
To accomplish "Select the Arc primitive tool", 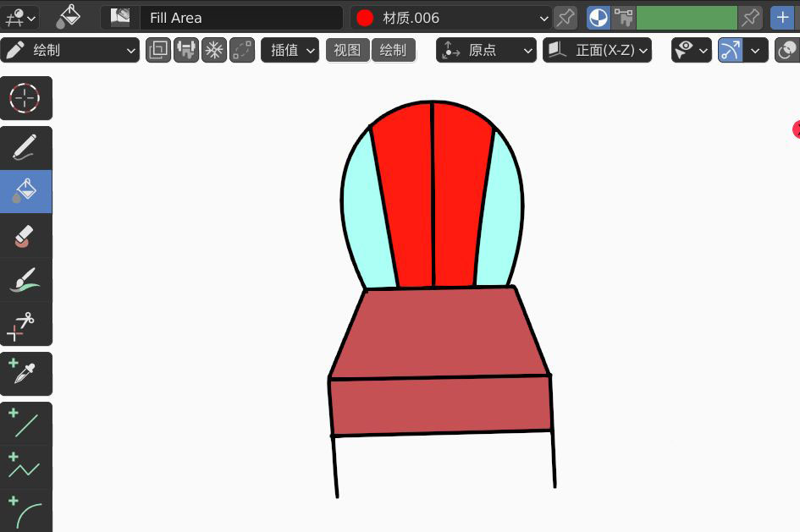I will [25, 510].
